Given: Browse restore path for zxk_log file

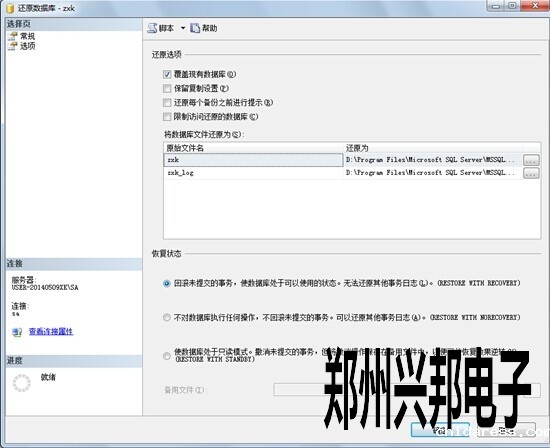Looking at the screenshot, I should (531, 173).
